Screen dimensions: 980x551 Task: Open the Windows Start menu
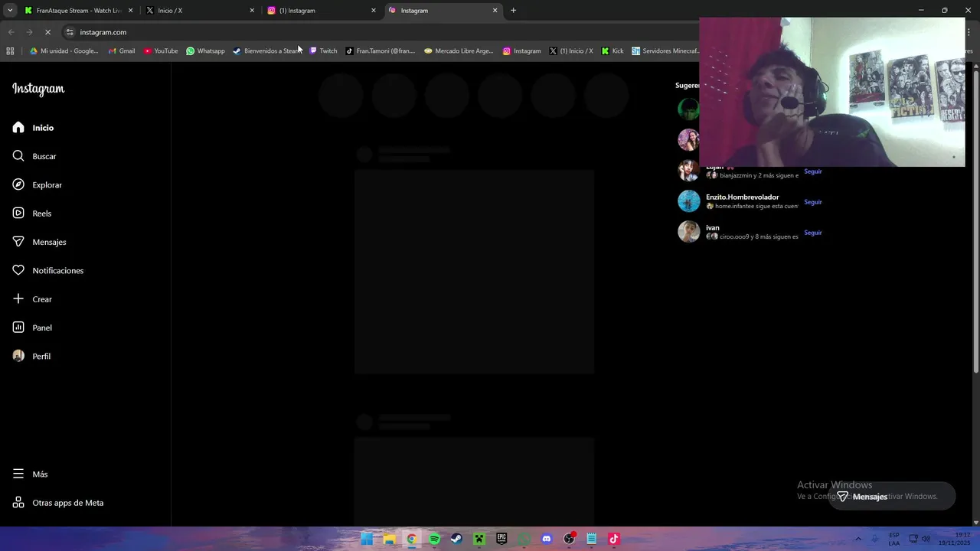[x=367, y=539]
